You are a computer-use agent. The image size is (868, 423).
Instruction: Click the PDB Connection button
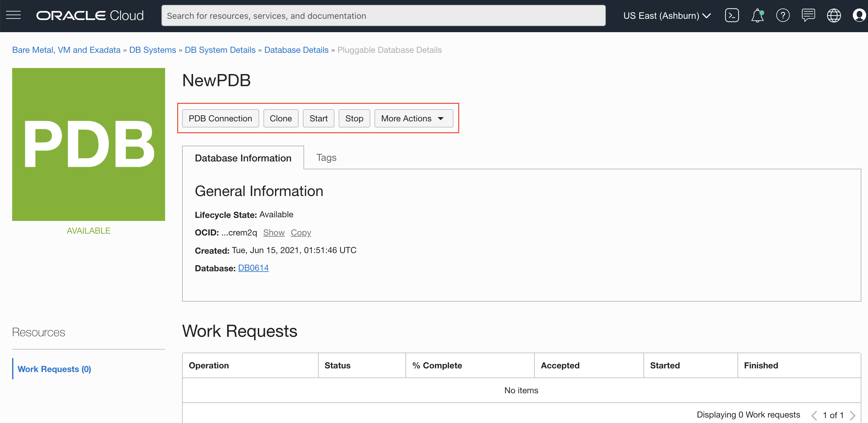220,118
